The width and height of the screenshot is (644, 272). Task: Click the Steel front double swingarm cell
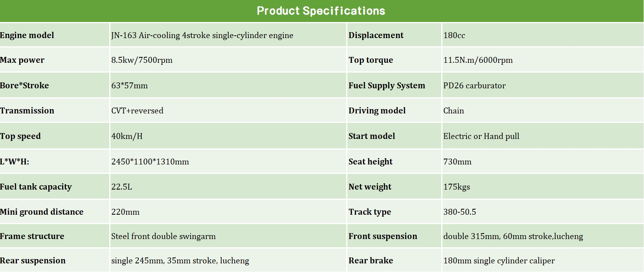163,236
